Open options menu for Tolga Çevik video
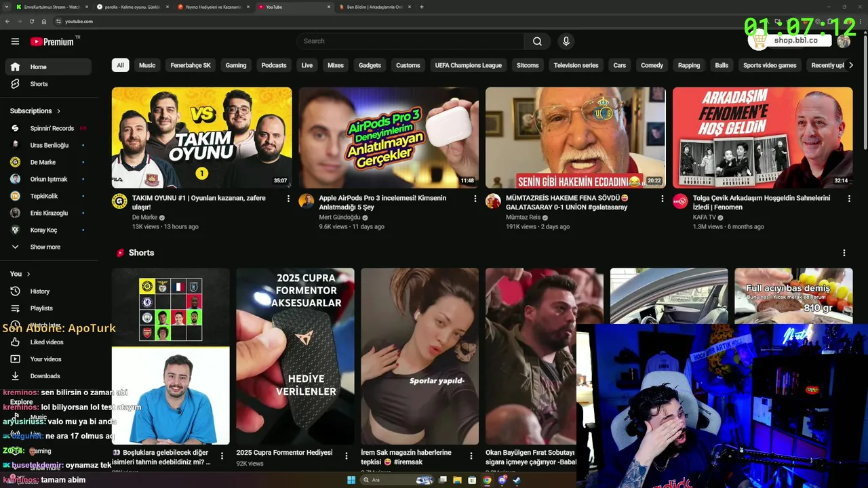Image resolution: width=868 pixels, height=488 pixels. 848,199
